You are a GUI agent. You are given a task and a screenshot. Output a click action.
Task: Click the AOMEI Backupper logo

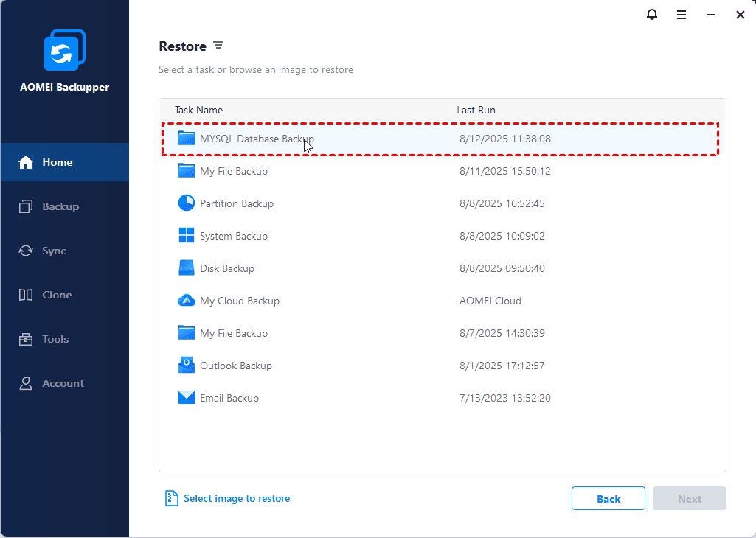point(64,52)
